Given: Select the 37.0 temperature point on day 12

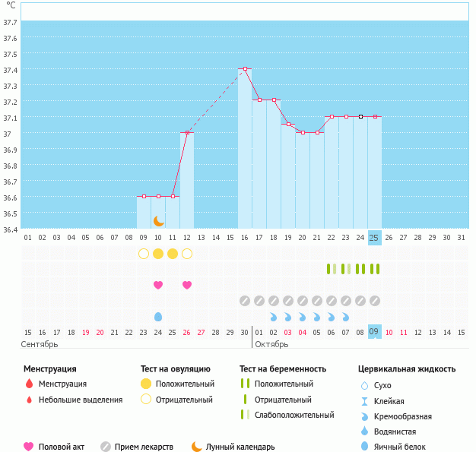Looking at the screenshot, I should tap(187, 133).
